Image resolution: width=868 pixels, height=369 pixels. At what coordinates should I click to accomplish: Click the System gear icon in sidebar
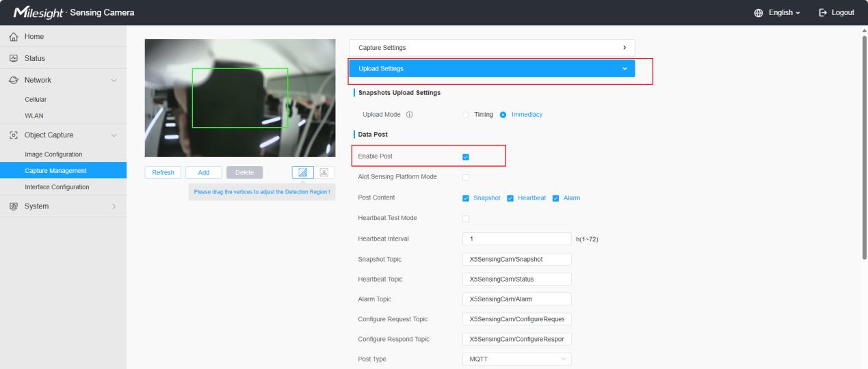tap(13, 206)
